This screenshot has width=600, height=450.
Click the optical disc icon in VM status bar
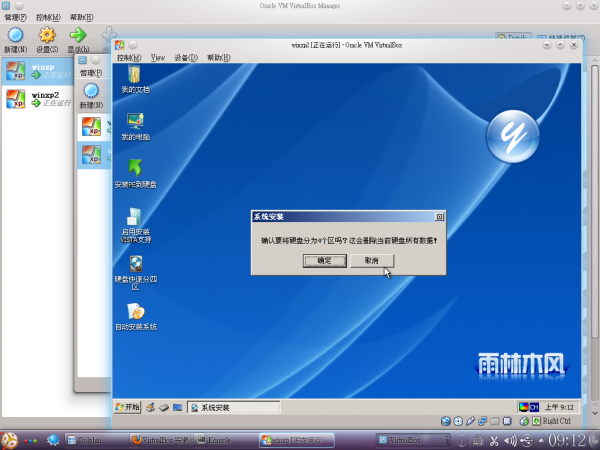(x=458, y=421)
